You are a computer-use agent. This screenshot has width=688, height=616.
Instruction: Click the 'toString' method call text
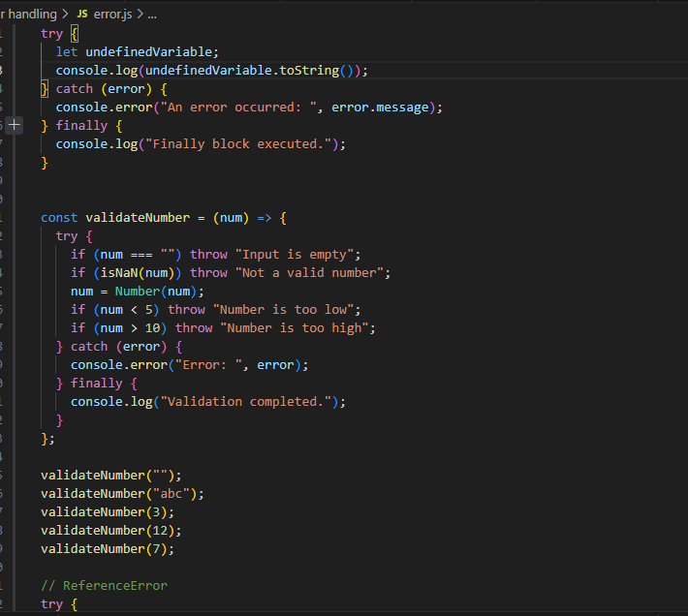point(309,70)
